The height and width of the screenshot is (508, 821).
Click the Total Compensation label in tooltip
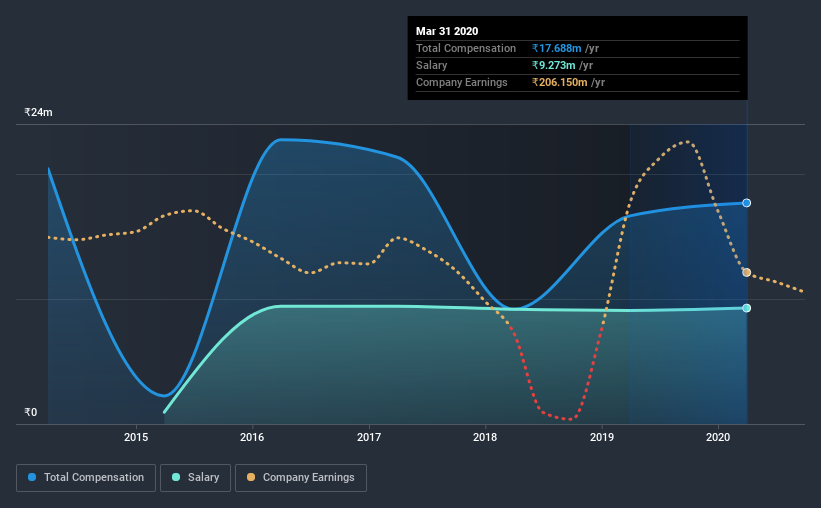click(x=466, y=48)
